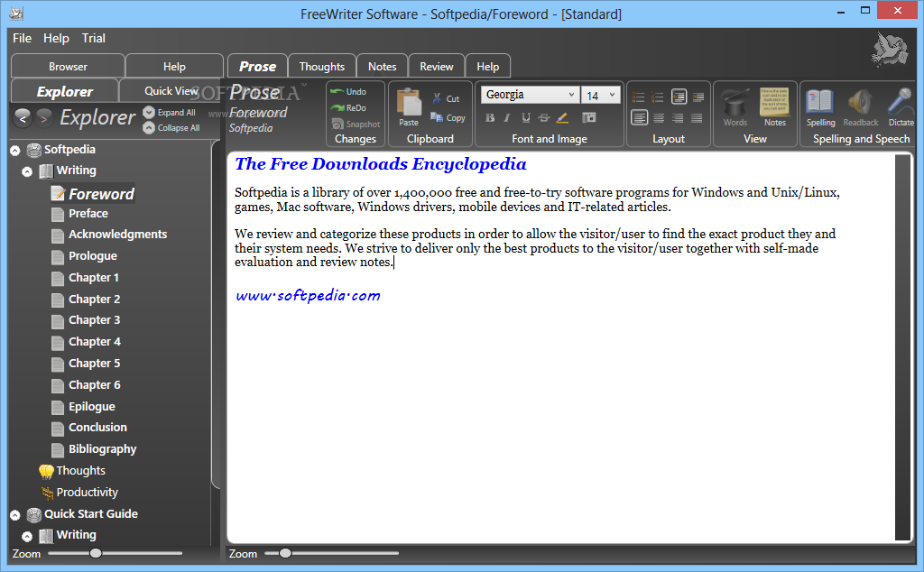
Task: Collapse the Writing node under Quick Start Guide
Action: 26,537
